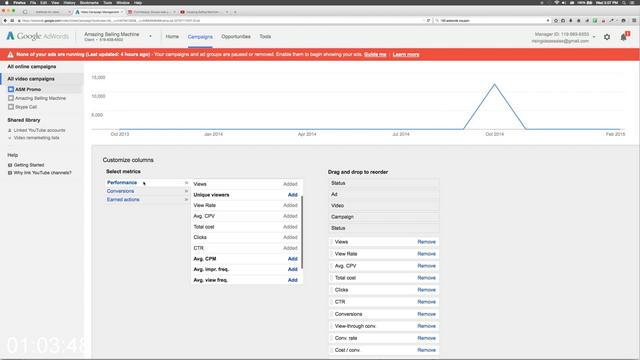Open Spotlight search in menu bar
640x360 pixels.
(624, 2)
